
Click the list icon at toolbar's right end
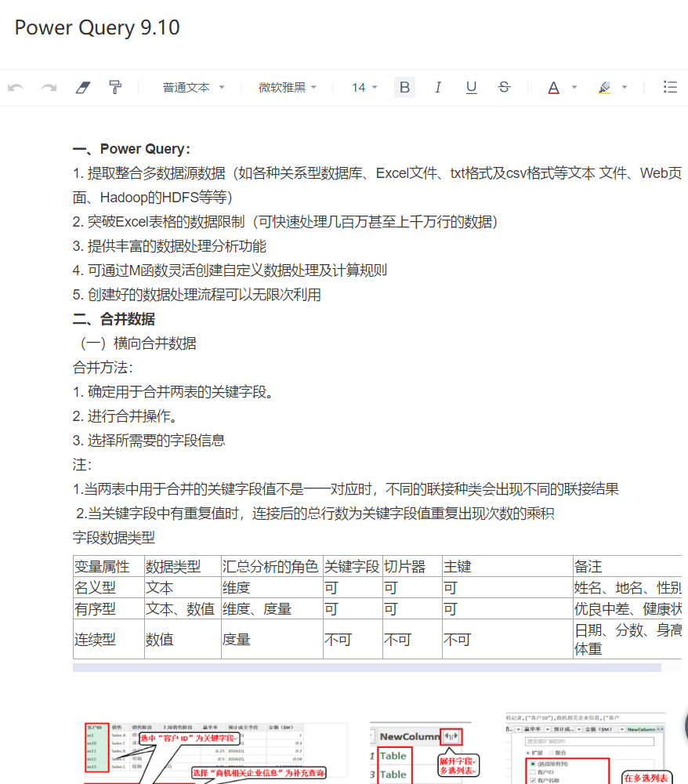pos(670,88)
